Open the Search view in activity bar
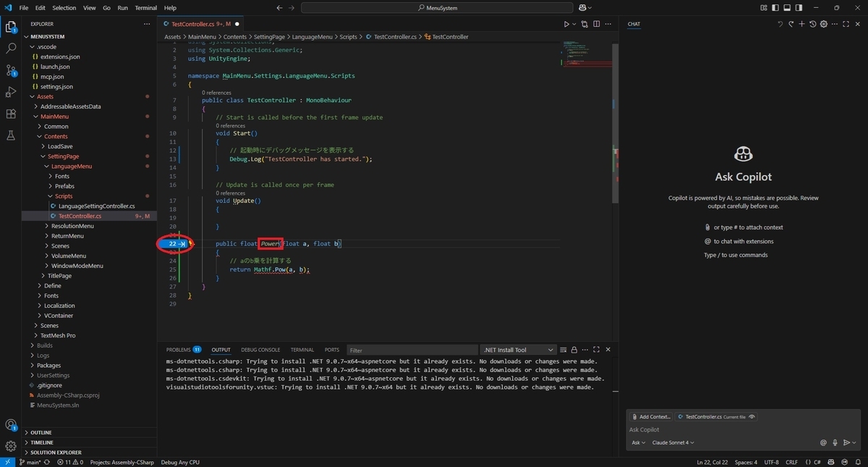 pyautogui.click(x=11, y=49)
